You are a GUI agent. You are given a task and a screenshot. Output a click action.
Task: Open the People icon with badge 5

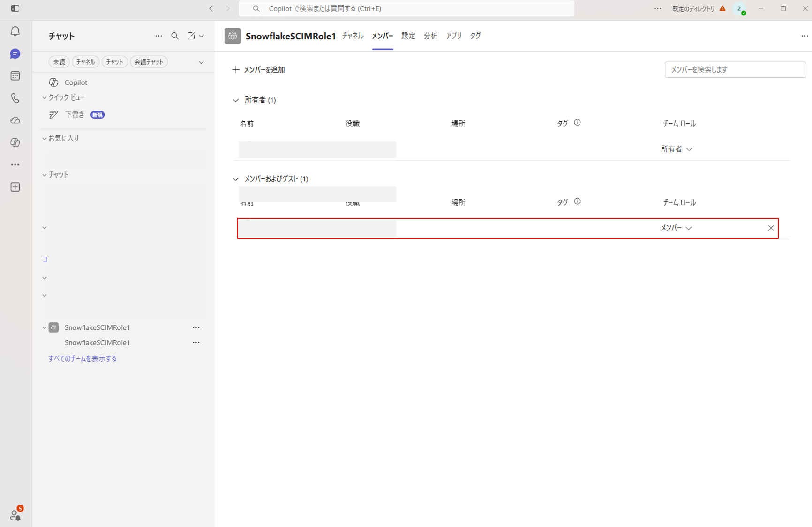coord(15,515)
